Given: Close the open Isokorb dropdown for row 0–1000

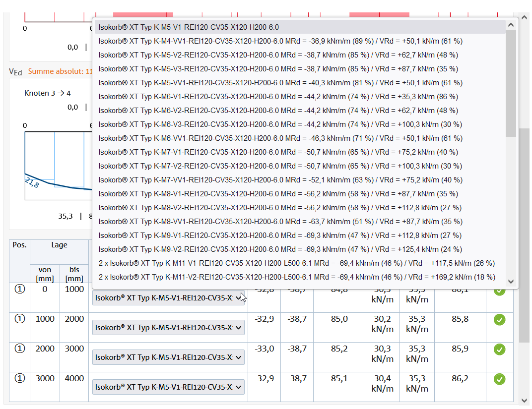Looking at the screenshot, I should 168,298.
